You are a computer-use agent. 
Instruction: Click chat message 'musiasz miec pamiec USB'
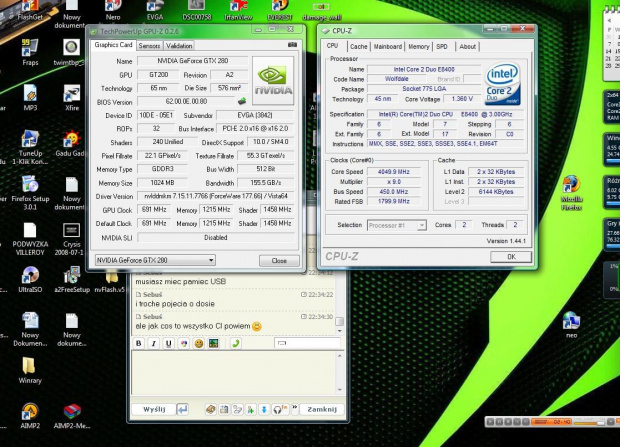tap(181, 282)
